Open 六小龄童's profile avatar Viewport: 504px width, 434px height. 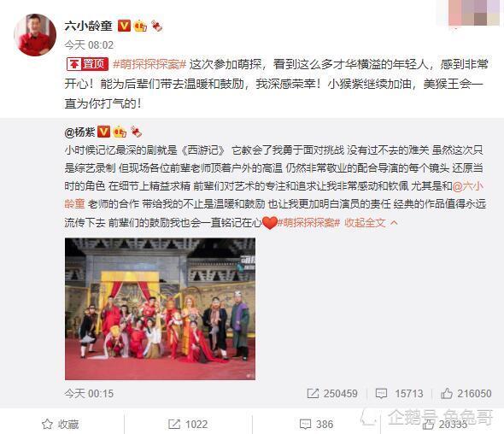point(35,35)
